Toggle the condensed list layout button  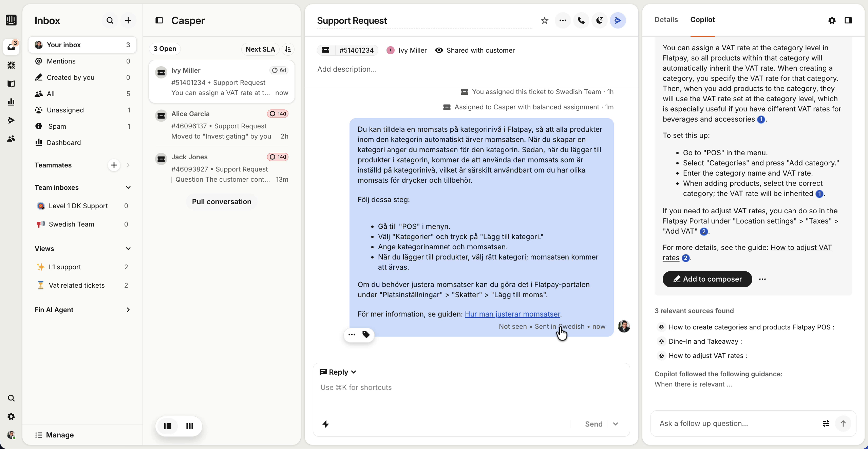(x=189, y=427)
